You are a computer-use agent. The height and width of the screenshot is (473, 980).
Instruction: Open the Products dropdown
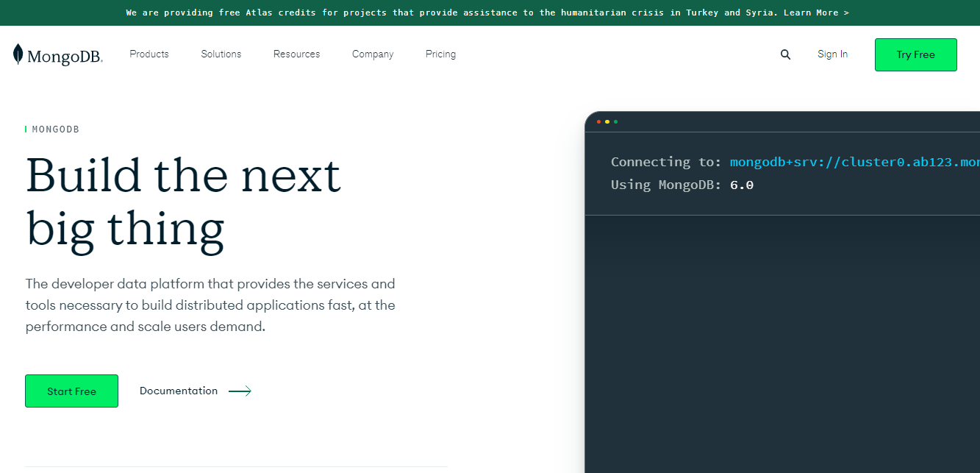click(x=149, y=54)
